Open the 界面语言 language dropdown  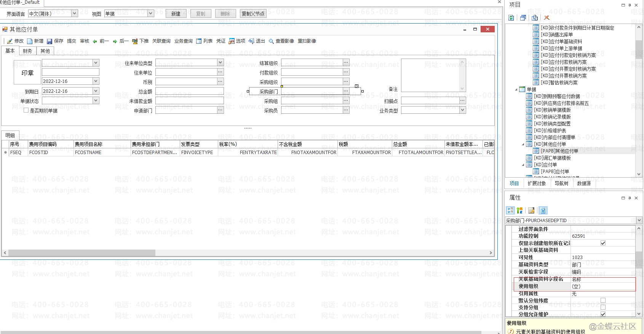(74, 13)
